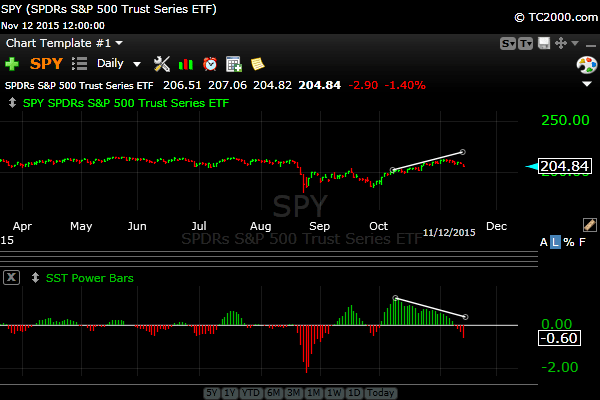Click the -2.00 indicator scale label
600x400 pixels.
click(x=559, y=367)
